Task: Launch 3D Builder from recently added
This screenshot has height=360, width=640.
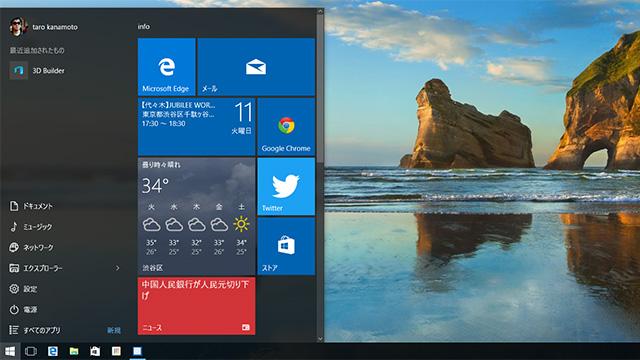Action: [x=37, y=71]
